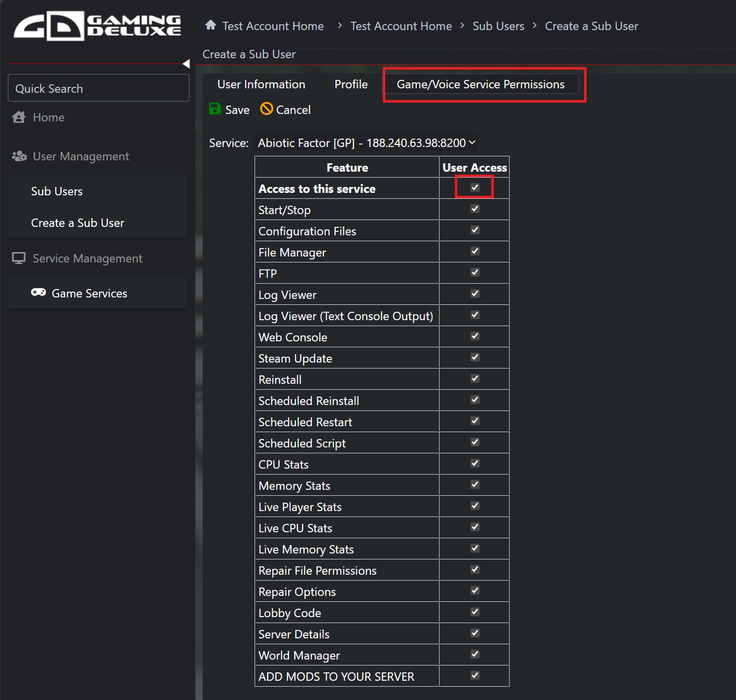Select Game/Voice Service Permissions tab
The width and height of the screenshot is (736, 700).
click(480, 84)
